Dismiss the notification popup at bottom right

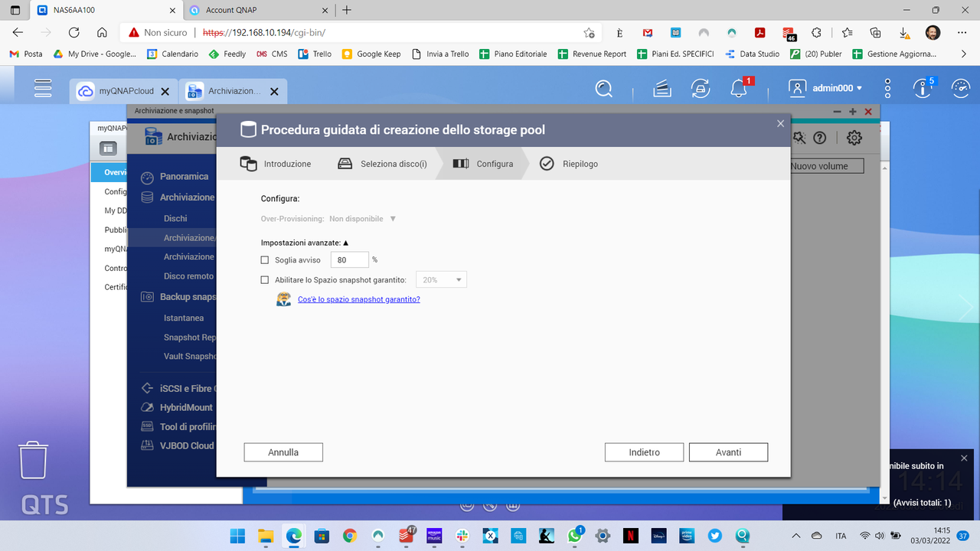[964, 458]
